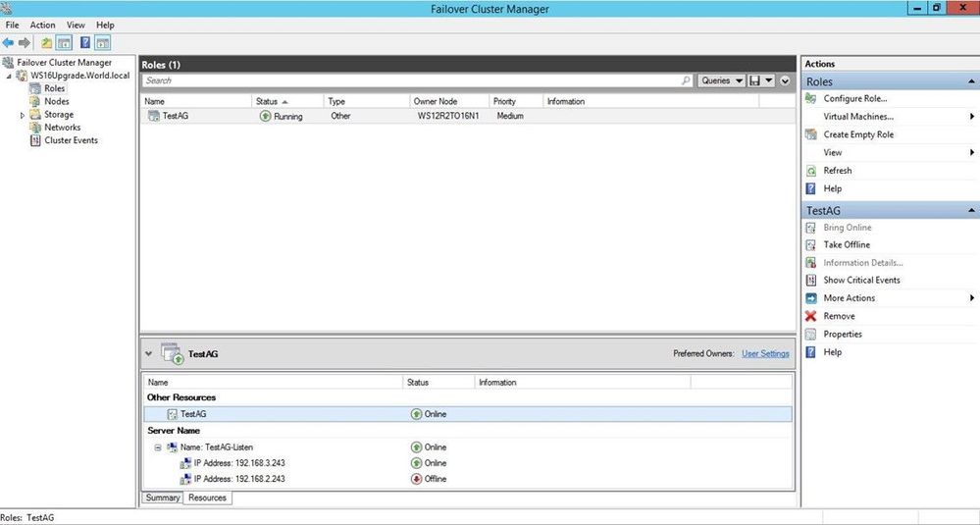Switch to the Summary tab
Viewport: 980px width, 525px height.
click(x=163, y=499)
